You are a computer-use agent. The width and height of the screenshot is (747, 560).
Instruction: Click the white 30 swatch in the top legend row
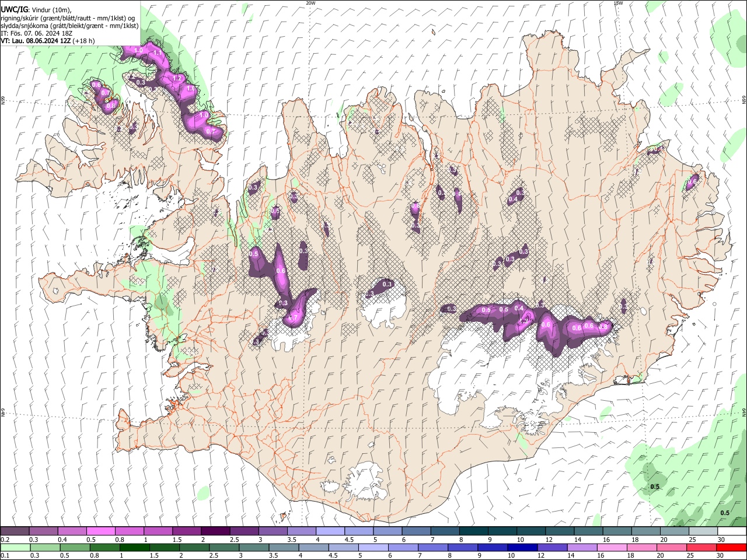[x=732, y=531]
